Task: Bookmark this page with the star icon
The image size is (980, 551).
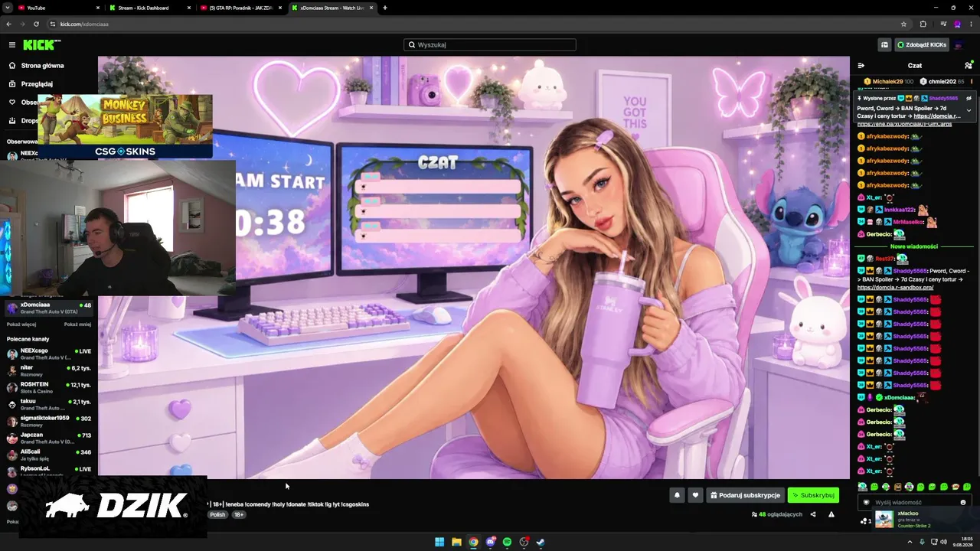Action: (903, 24)
